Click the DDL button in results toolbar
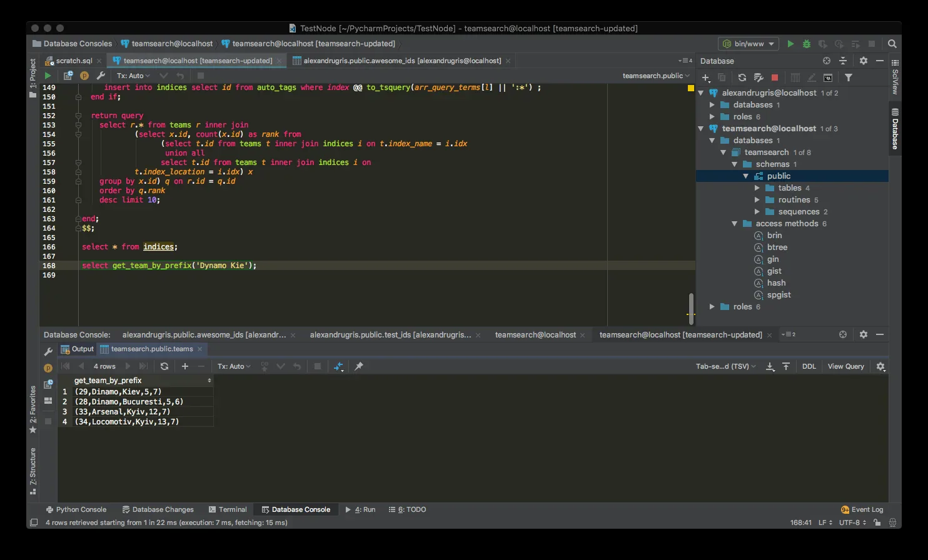Image resolution: width=928 pixels, height=560 pixels. tap(809, 366)
